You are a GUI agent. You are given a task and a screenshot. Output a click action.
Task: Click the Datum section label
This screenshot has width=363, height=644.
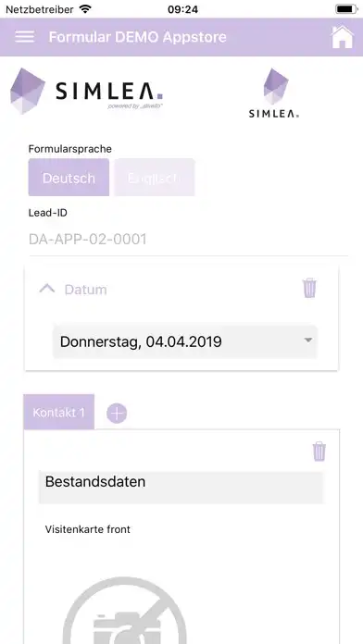click(x=85, y=290)
